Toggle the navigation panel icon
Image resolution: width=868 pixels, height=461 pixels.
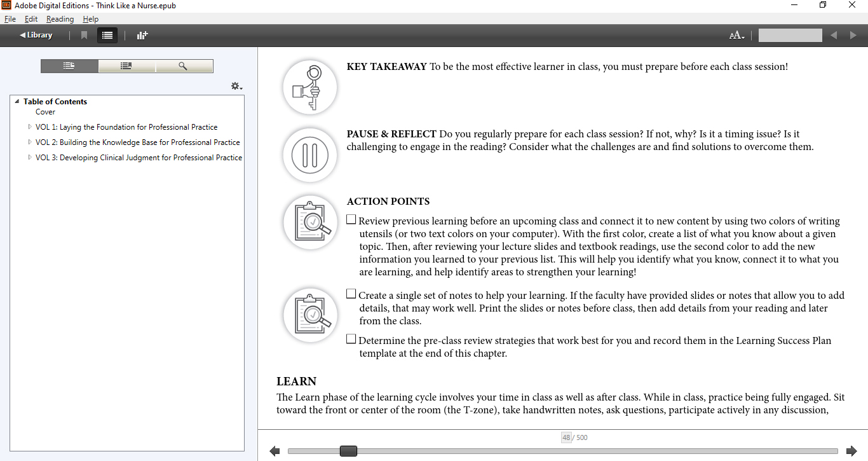(107, 36)
